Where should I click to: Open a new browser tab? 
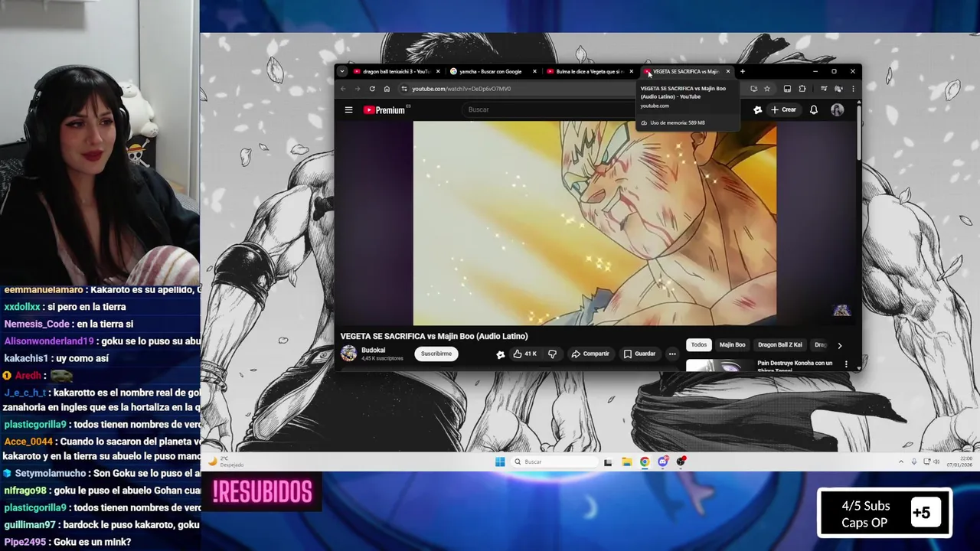[x=742, y=71]
